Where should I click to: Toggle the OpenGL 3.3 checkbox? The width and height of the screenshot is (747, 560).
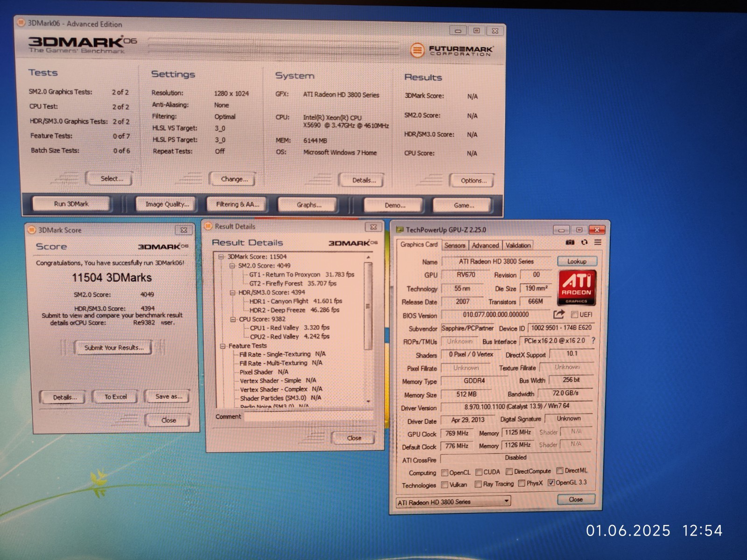tap(551, 483)
